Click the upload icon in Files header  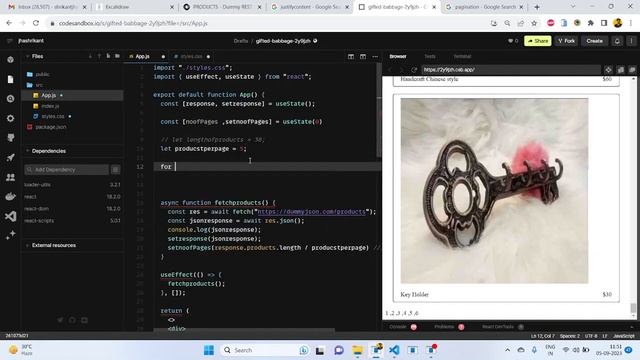pyautogui.click(x=99, y=56)
